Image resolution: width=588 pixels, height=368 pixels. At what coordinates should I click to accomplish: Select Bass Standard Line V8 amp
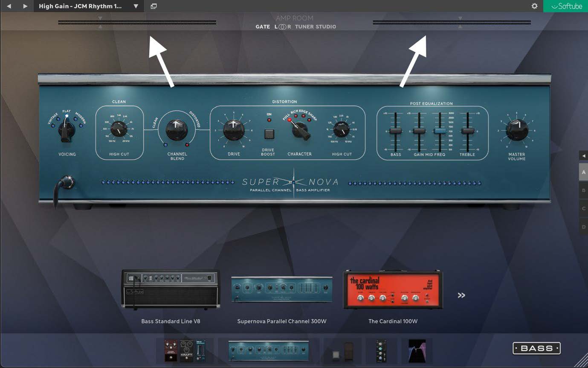pos(170,289)
